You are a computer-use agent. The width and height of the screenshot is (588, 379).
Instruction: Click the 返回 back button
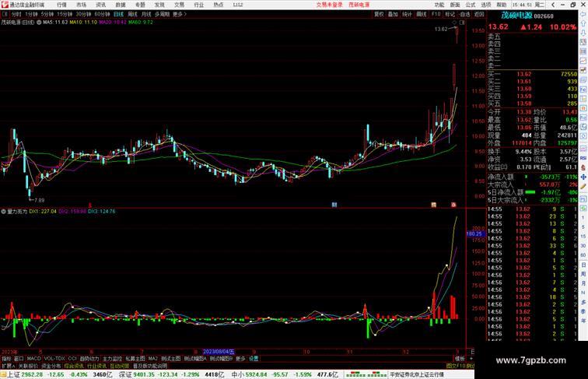(479, 14)
